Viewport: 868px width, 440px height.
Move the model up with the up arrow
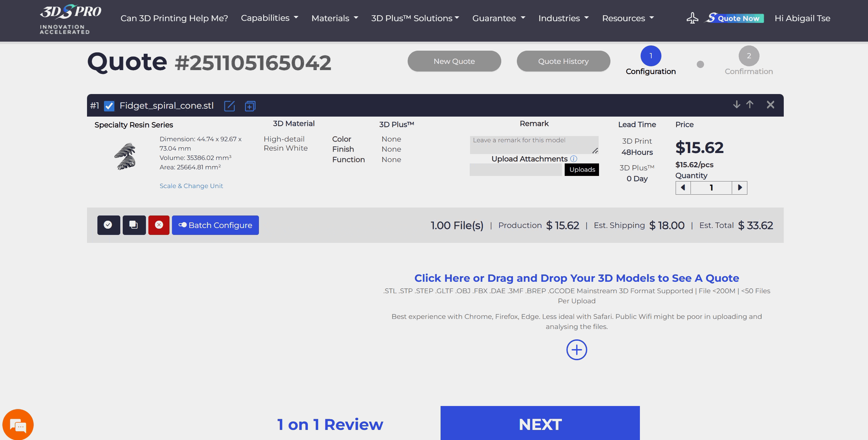pos(750,104)
